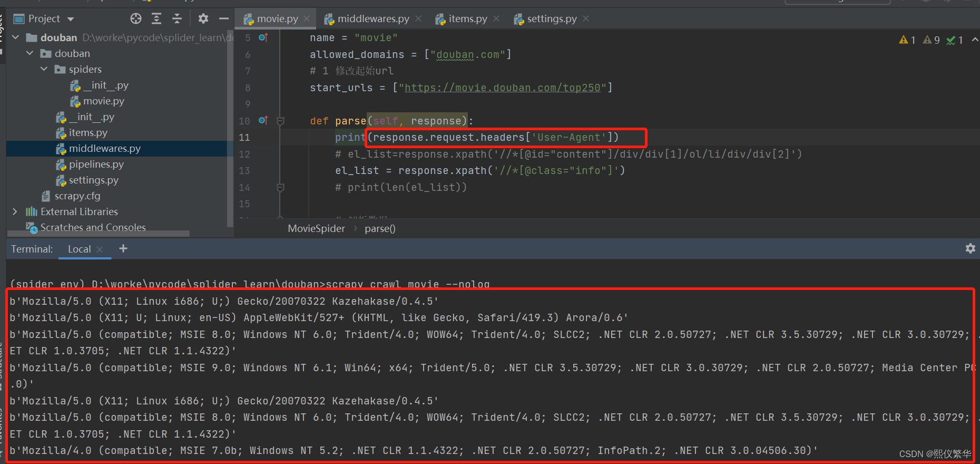Click the inspections widget up-arrow chevron
980x464 pixels.
pos(975,40)
